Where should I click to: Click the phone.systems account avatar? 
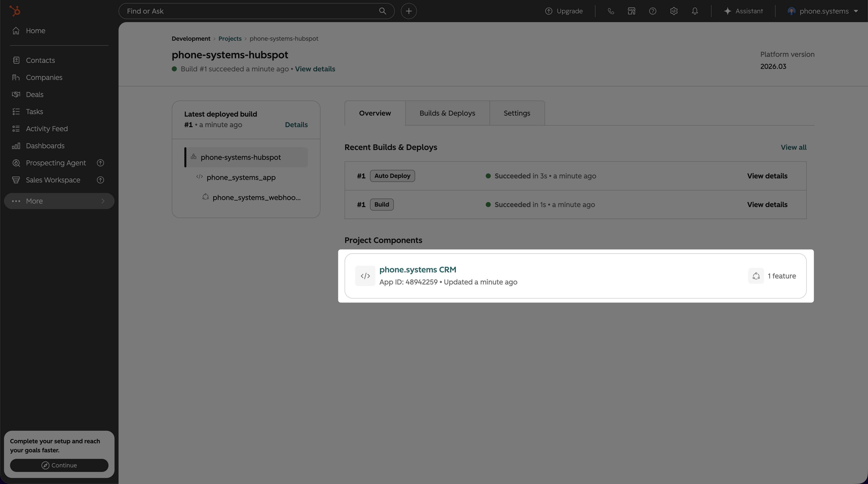791,11
